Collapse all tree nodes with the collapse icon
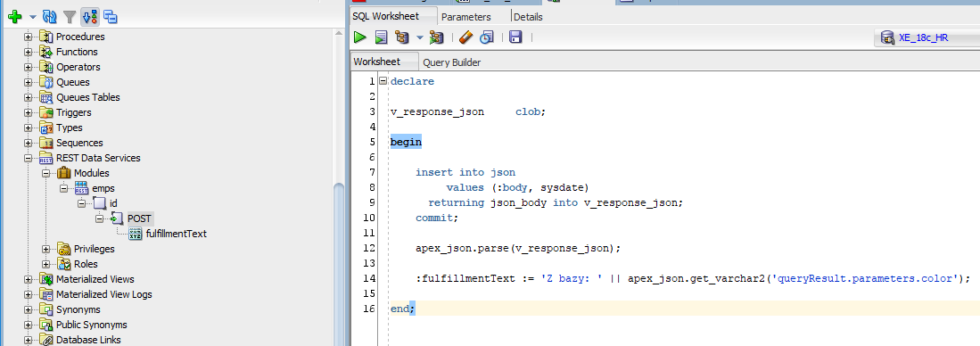980x346 pixels. [110, 17]
